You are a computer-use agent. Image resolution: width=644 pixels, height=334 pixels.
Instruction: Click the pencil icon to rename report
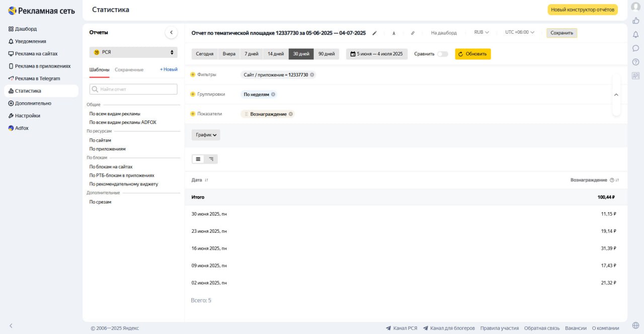point(374,33)
